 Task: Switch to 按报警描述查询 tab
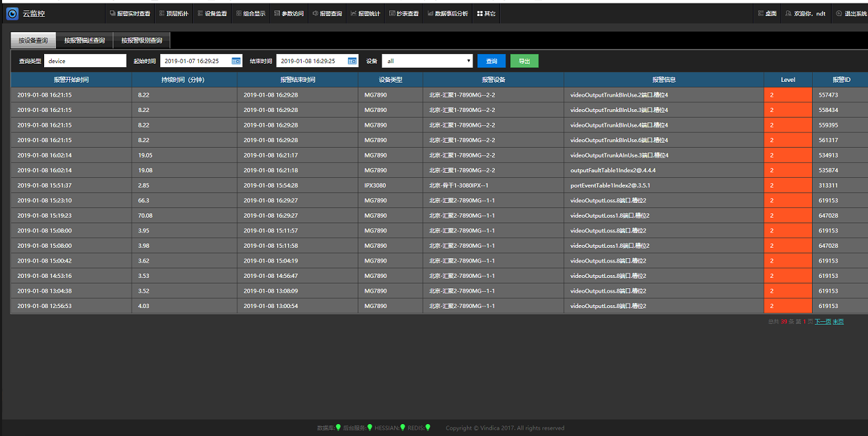coord(84,41)
